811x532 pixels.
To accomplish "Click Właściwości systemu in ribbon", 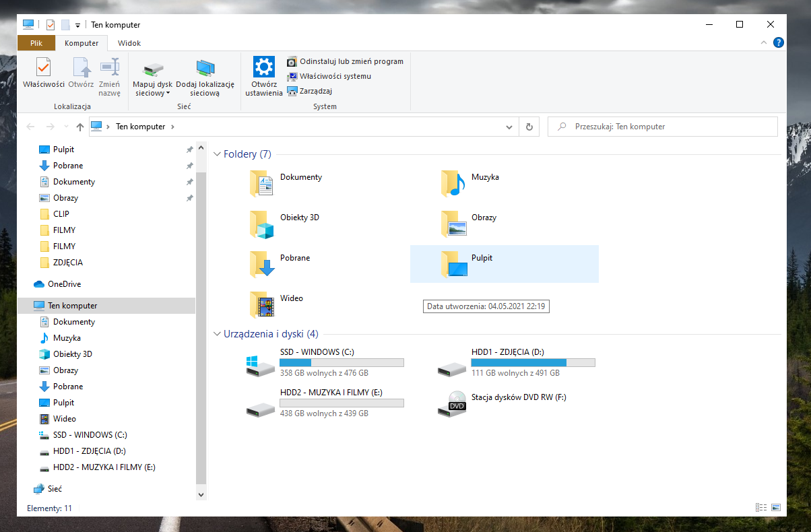I will 329,76.
